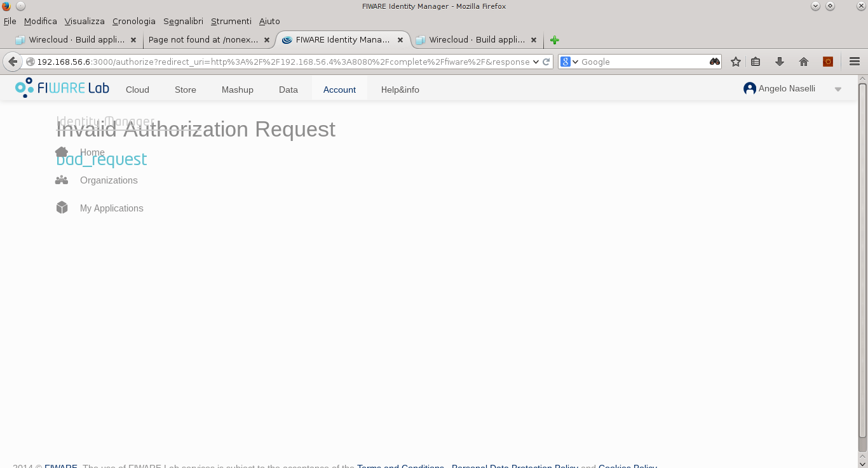Switch to the first Wirecloud tab
Viewport: 868px width, 468px height.
point(76,39)
